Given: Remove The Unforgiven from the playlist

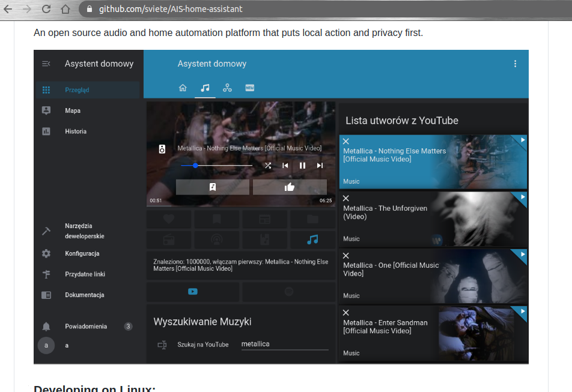Looking at the screenshot, I should [346, 198].
